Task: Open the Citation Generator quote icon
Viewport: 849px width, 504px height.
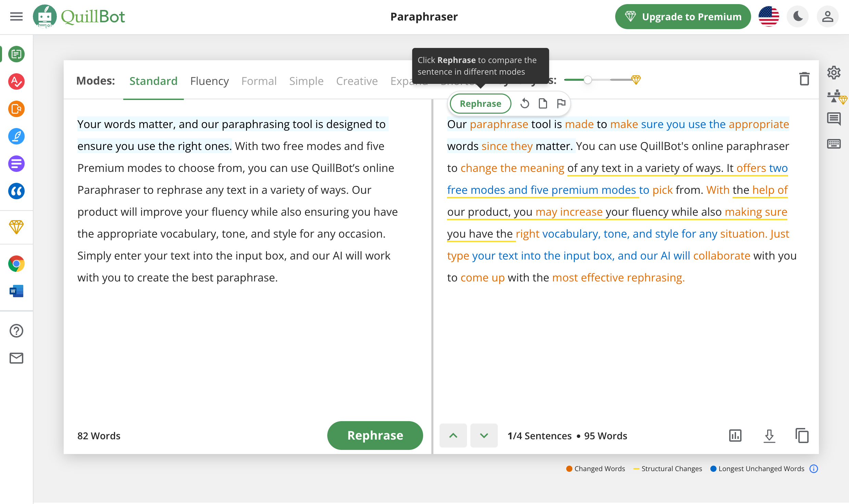Action: coord(16,191)
